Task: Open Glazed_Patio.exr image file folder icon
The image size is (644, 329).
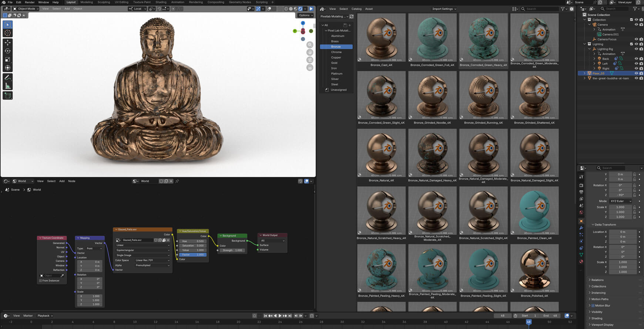Action: click(x=164, y=240)
